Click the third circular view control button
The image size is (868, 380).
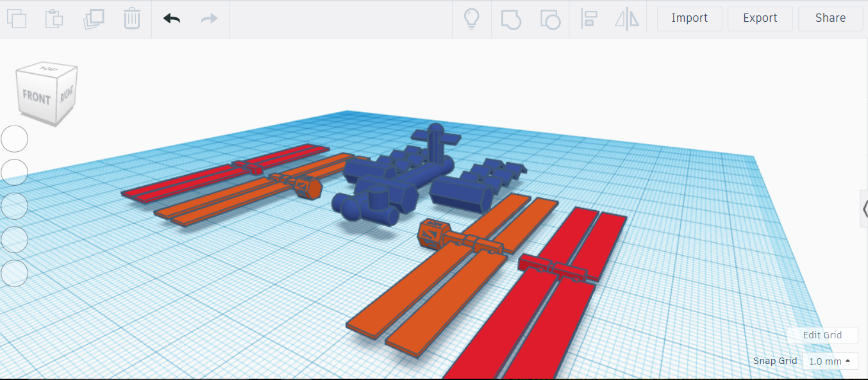click(x=14, y=206)
